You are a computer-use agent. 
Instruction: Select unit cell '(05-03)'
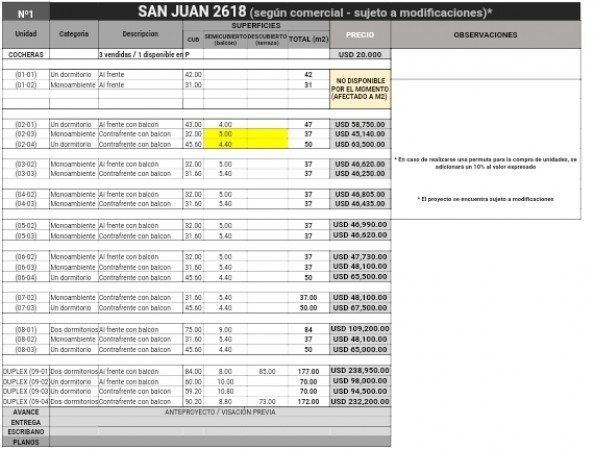[x=26, y=236]
